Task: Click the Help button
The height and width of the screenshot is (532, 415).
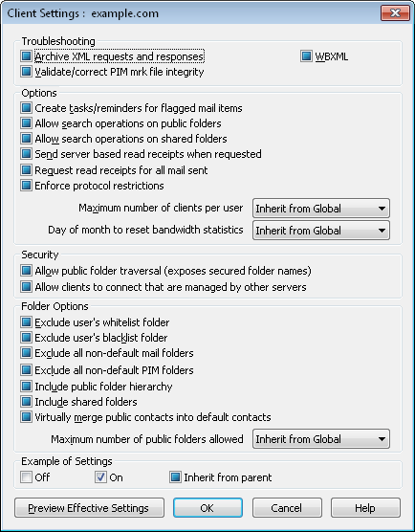Action: (365, 508)
